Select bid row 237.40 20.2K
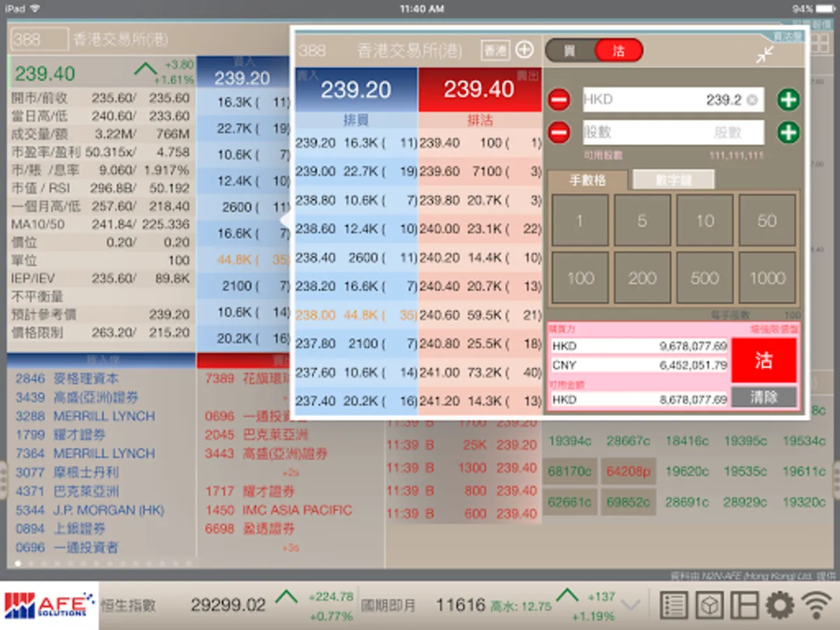840x630 pixels. pyautogui.click(x=356, y=401)
